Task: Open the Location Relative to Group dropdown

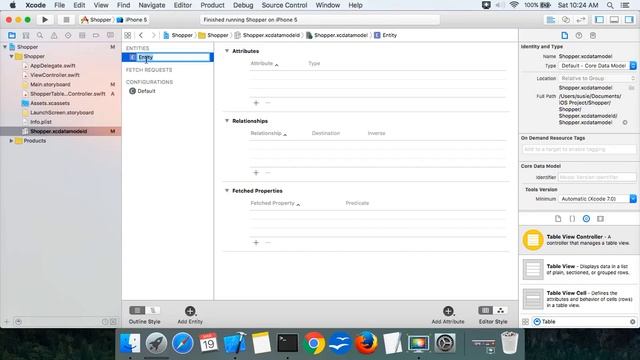Action: click(x=598, y=78)
